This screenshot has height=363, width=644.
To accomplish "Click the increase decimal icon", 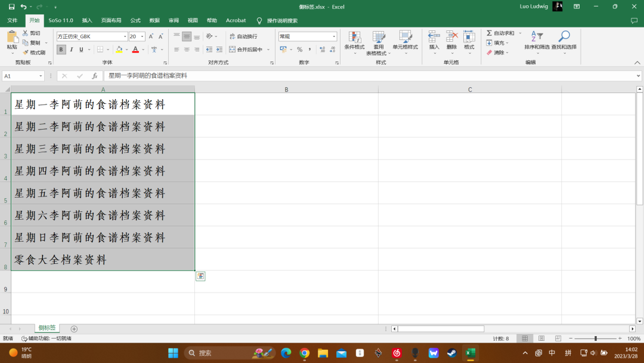I will tap(323, 50).
